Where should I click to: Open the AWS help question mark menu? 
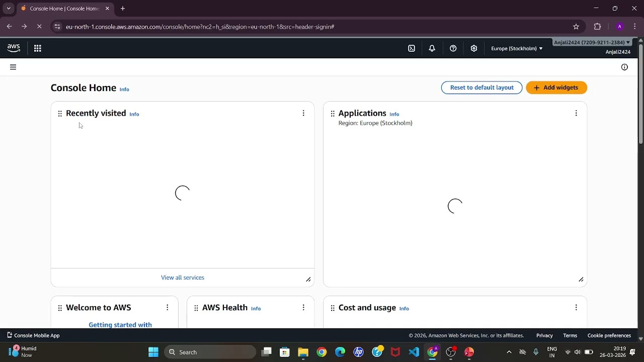click(x=453, y=48)
